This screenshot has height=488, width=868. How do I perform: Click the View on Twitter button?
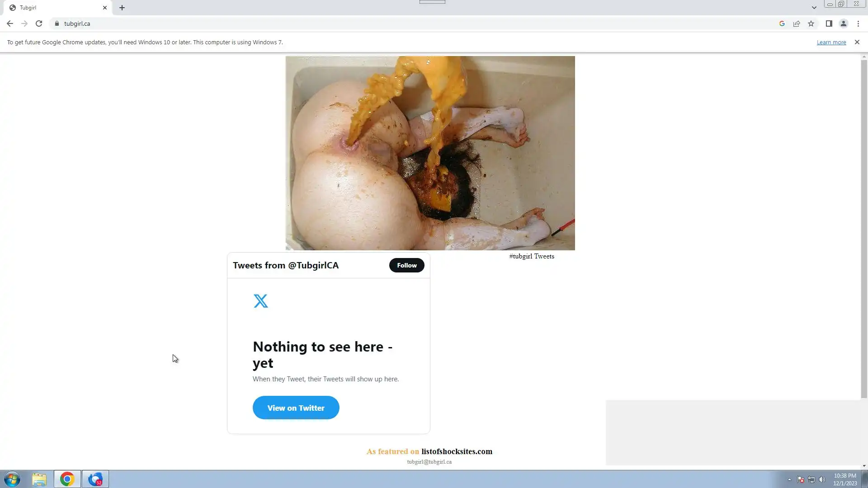[296, 408]
